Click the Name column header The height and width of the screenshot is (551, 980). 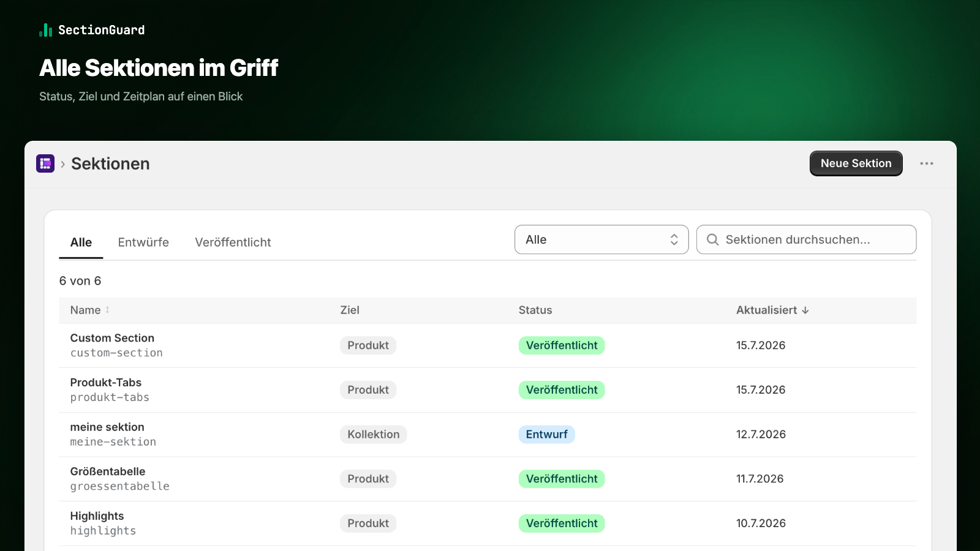[x=85, y=310]
